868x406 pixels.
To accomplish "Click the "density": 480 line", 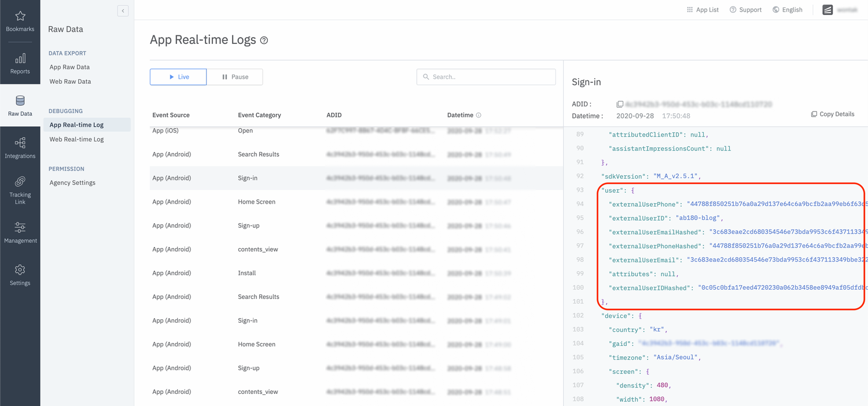I will [x=643, y=385].
